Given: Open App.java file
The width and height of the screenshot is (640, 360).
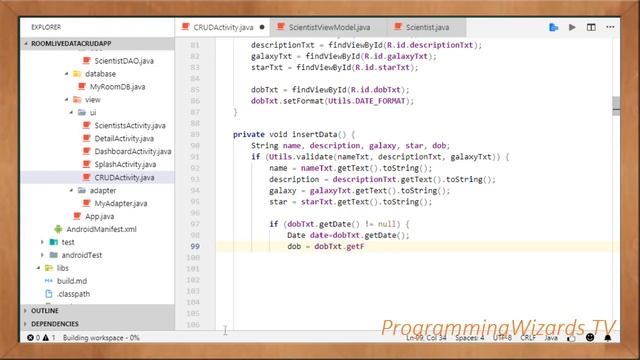Looking at the screenshot, I should pos(100,216).
